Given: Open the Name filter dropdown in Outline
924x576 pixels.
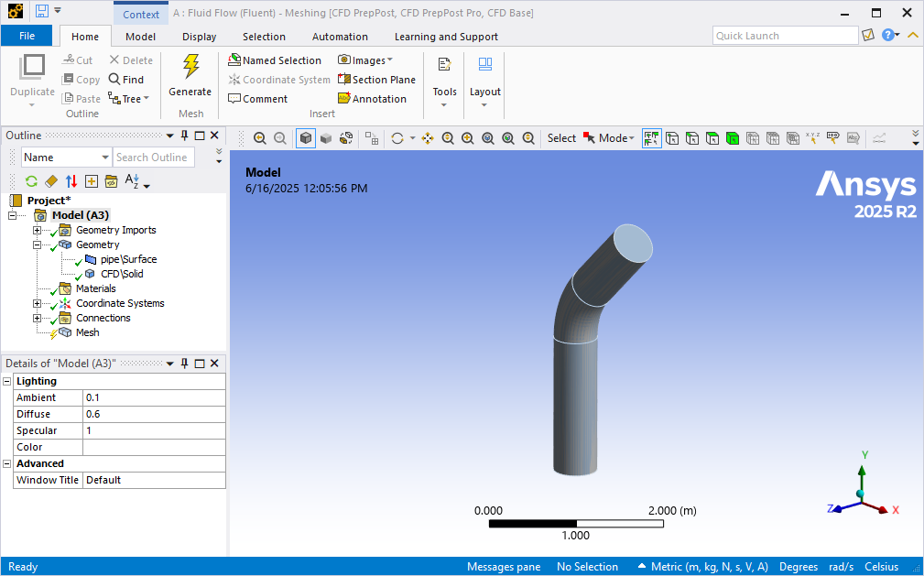Looking at the screenshot, I should click(x=104, y=158).
